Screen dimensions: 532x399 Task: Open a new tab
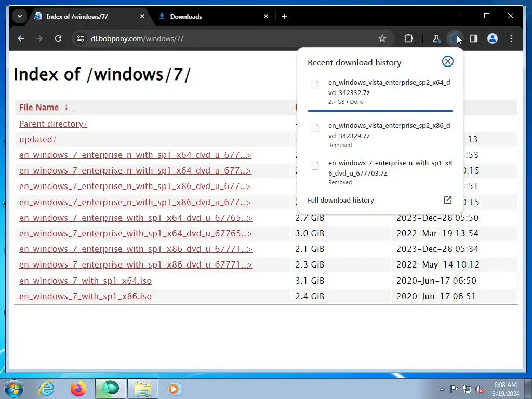click(x=284, y=16)
